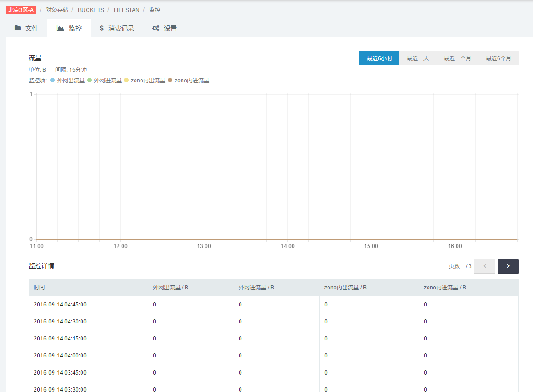Click the green 外网进流量 legend dot

89,80
